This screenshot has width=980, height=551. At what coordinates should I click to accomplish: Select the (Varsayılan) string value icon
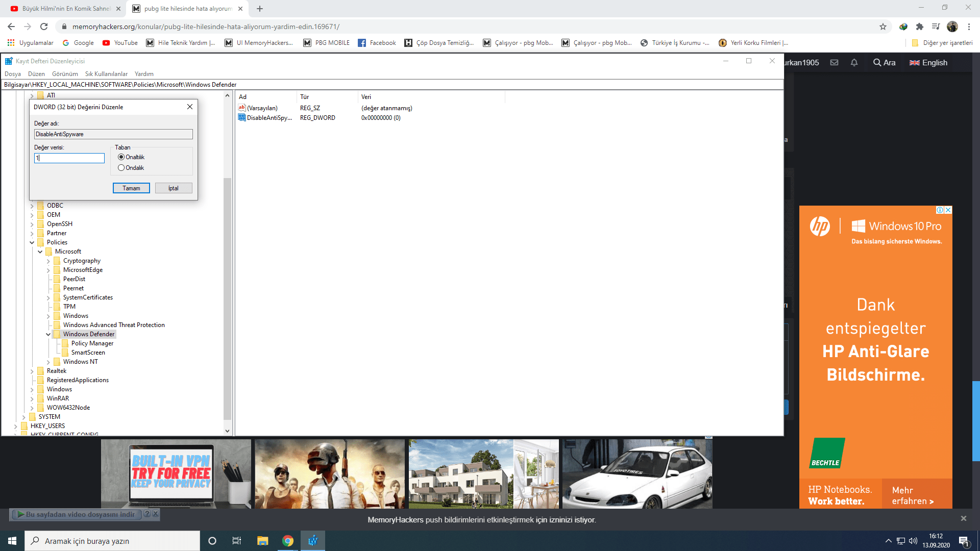242,108
